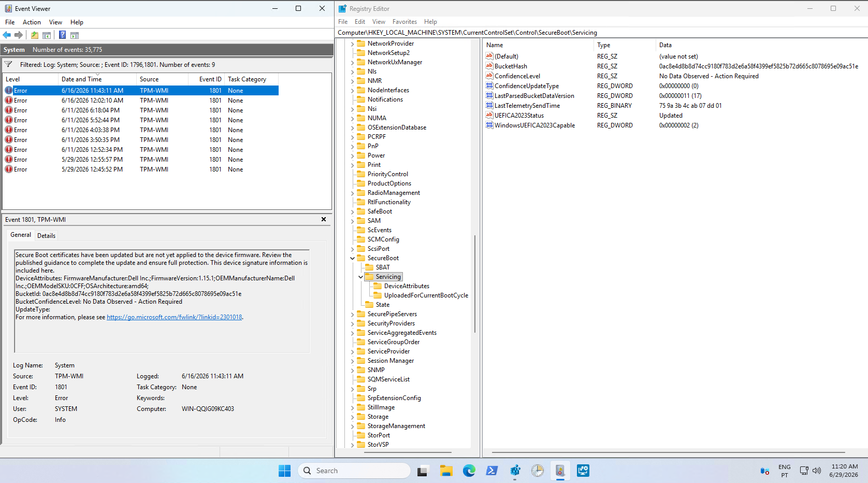The height and width of the screenshot is (483, 868).
Task: Click Show/Hide Action Pane toolbar icon
Action: [x=75, y=35]
